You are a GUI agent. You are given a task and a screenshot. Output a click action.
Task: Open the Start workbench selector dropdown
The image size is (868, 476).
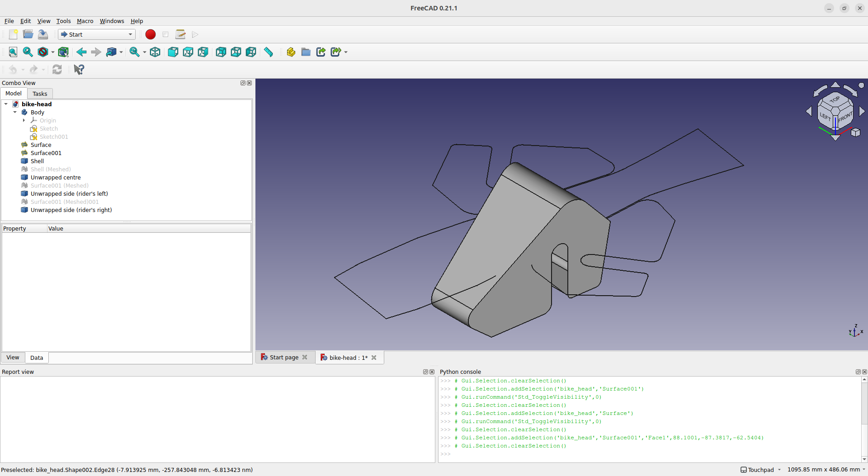(x=97, y=34)
